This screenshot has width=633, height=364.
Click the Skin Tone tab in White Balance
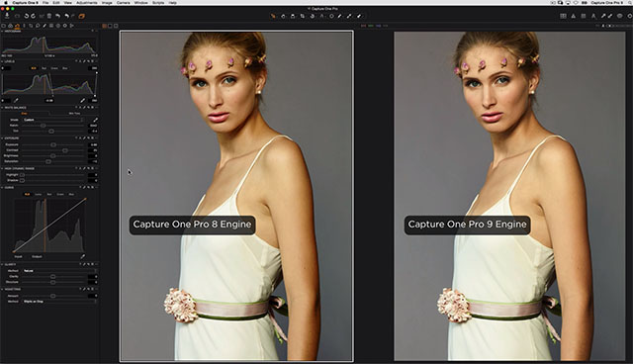74,114
